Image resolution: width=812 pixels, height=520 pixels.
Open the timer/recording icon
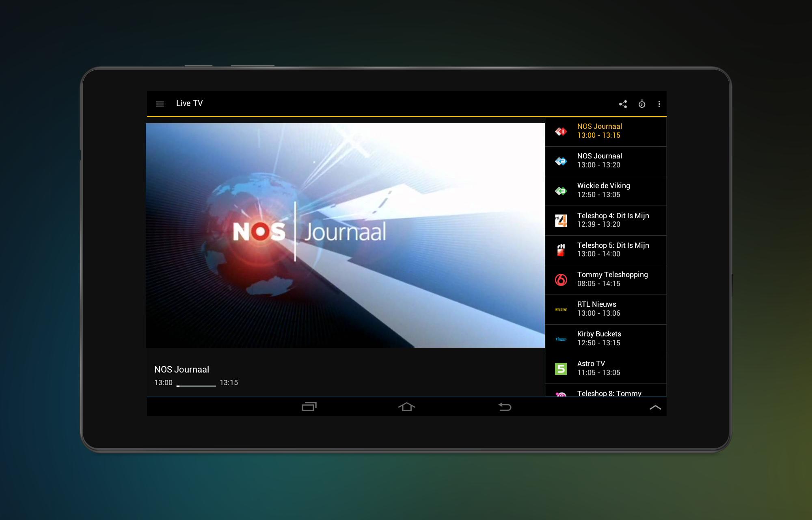click(641, 104)
